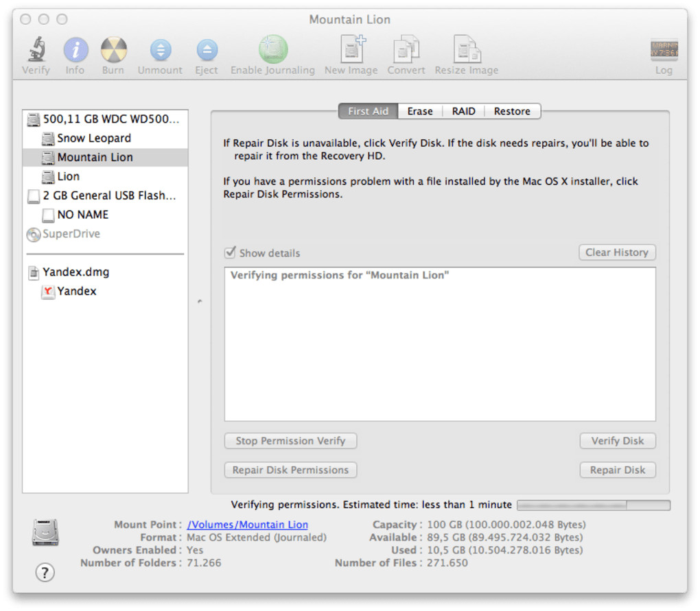This screenshot has height=611, width=700.
Task: Switch to the First Aid tab
Action: pos(369,111)
